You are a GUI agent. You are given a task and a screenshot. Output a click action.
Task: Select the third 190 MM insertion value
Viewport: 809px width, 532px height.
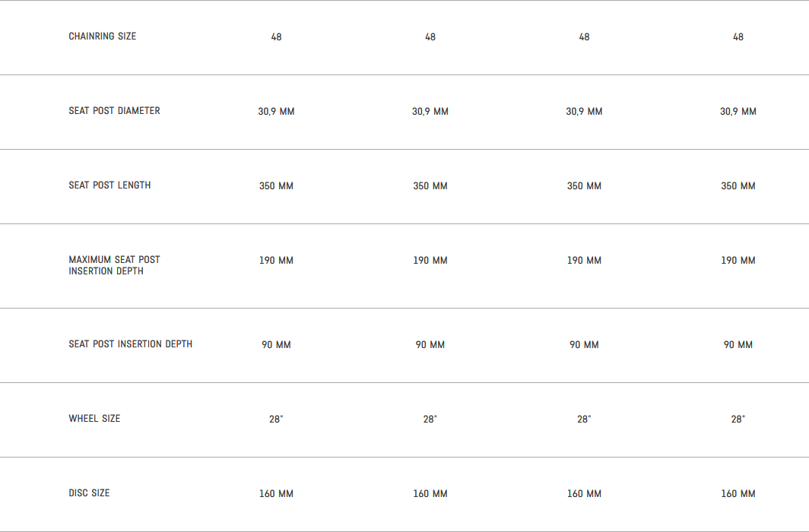pyautogui.click(x=584, y=261)
